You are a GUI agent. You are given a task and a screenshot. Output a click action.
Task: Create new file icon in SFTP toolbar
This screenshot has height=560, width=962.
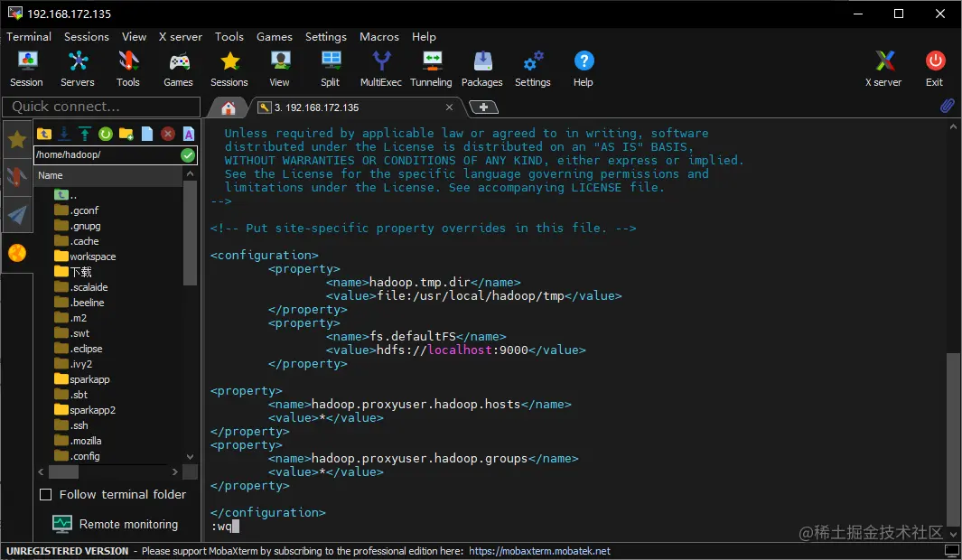tap(147, 134)
